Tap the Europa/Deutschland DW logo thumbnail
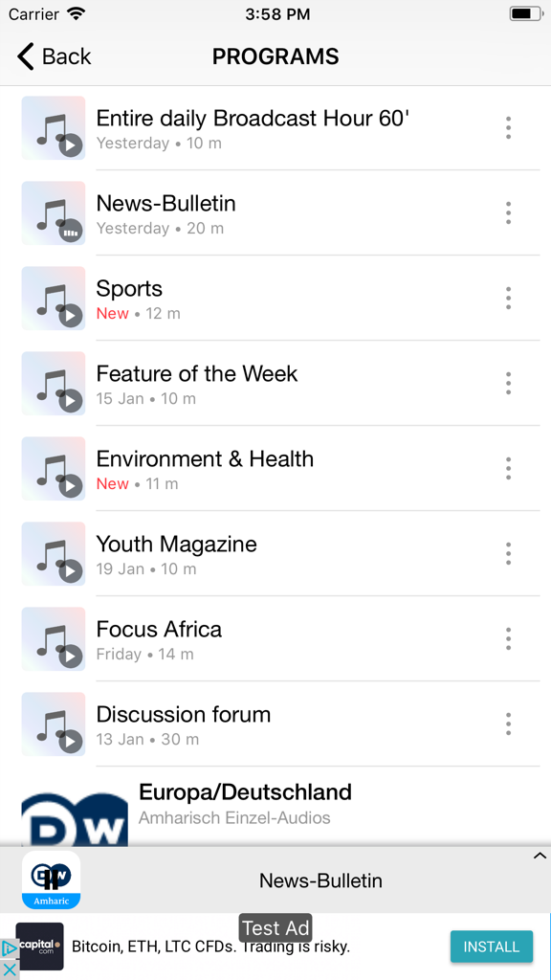 pos(75,819)
